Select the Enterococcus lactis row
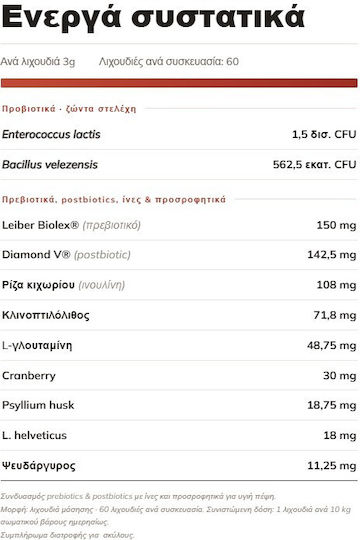 [179, 134]
